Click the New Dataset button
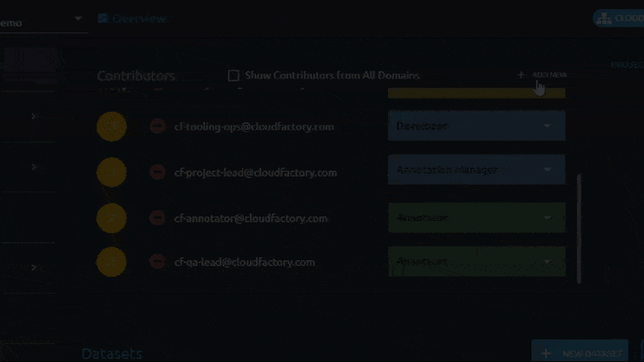Screen dimensions: 644x362 pos(580,352)
